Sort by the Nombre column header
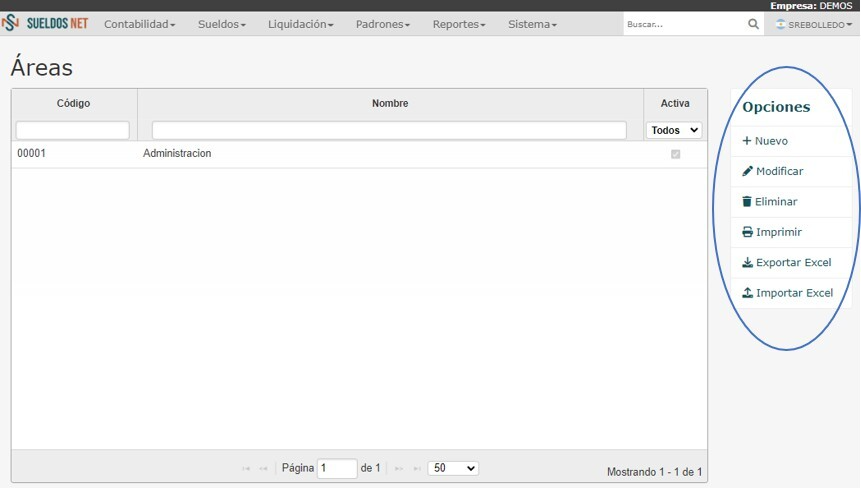 (x=390, y=103)
